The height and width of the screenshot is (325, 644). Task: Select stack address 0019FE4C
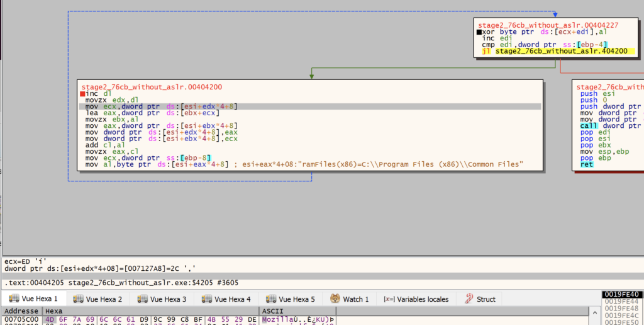[x=622, y=315]
